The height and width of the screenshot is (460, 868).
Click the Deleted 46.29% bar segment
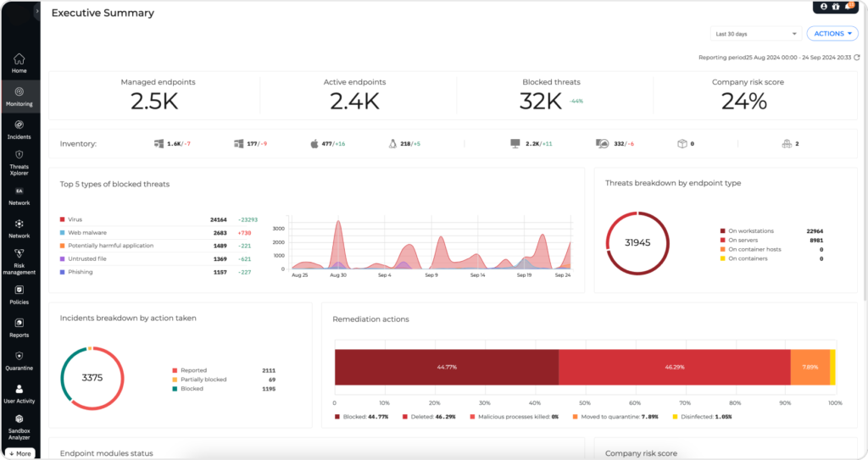point(674,367)
